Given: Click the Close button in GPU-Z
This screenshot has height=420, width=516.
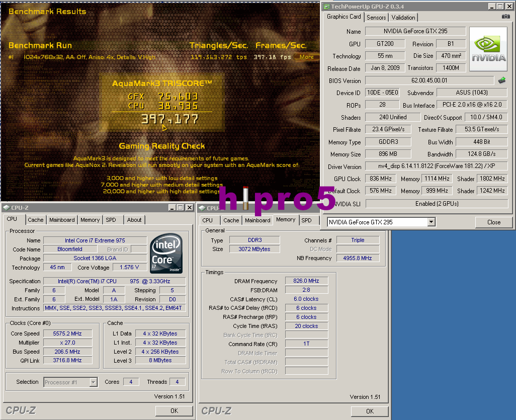Looking at the screenshot, I should (x=494, y=222).
